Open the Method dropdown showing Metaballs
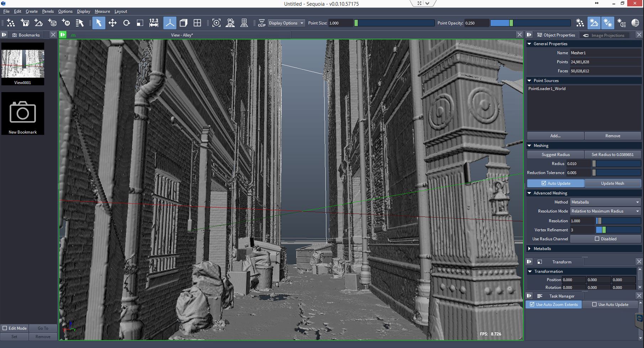 pyautogui.click(x=605, y=202)
